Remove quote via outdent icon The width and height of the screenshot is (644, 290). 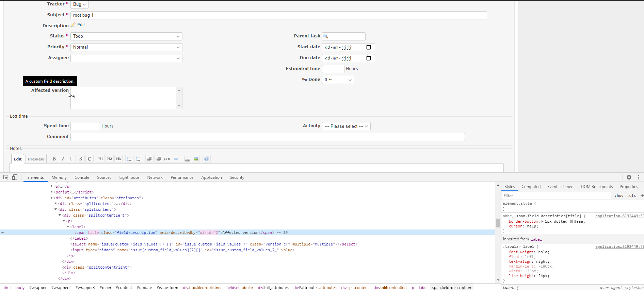coord(158,159)
